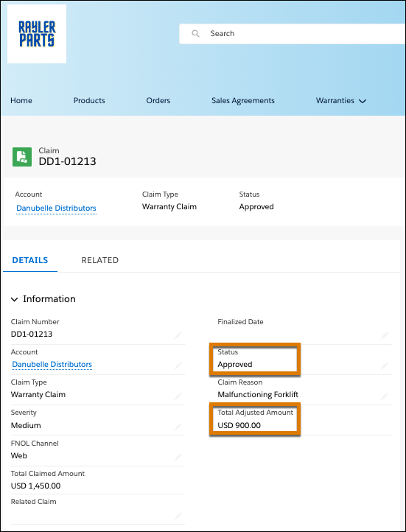This screenshot has width=406, height=532.
Task: Edit Finalized Date pencil icon
Action: pos(385,335)
